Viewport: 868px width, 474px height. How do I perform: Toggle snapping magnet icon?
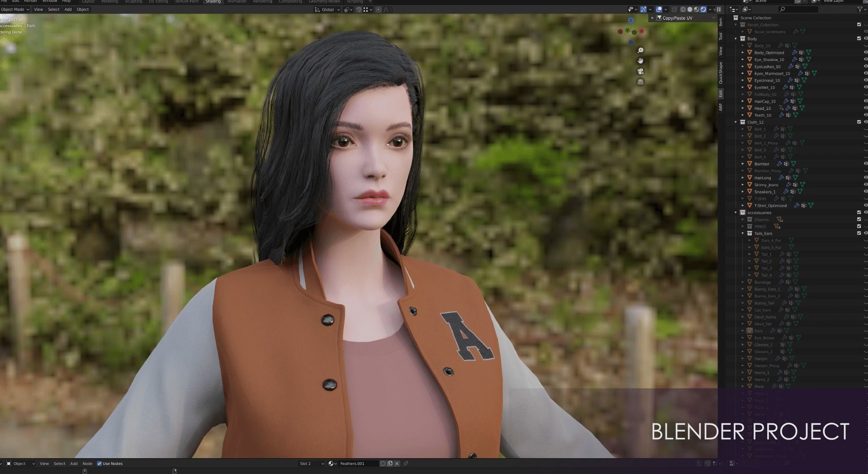click(359, 9)
